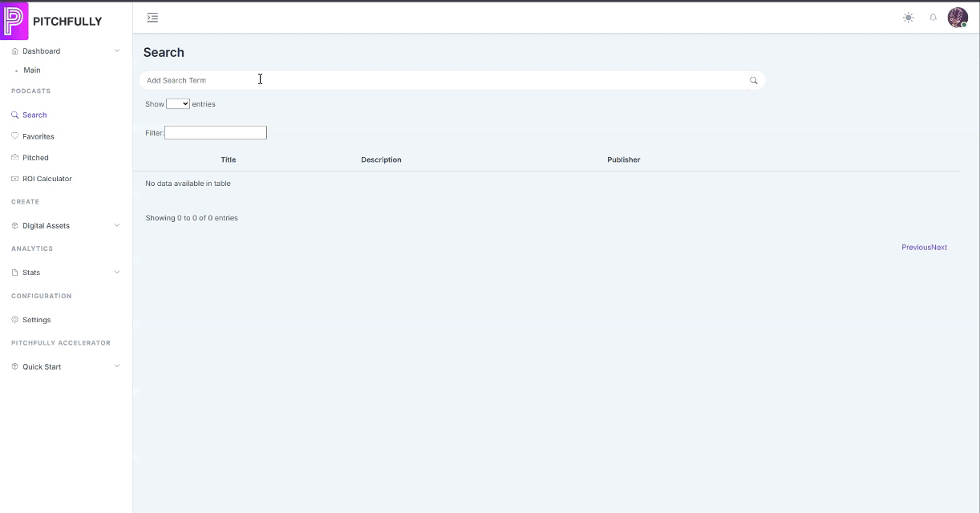This screenshot has width=980, height=513.
Task: Click the Digital Assets cube icon
Action: tap(14, 226)
